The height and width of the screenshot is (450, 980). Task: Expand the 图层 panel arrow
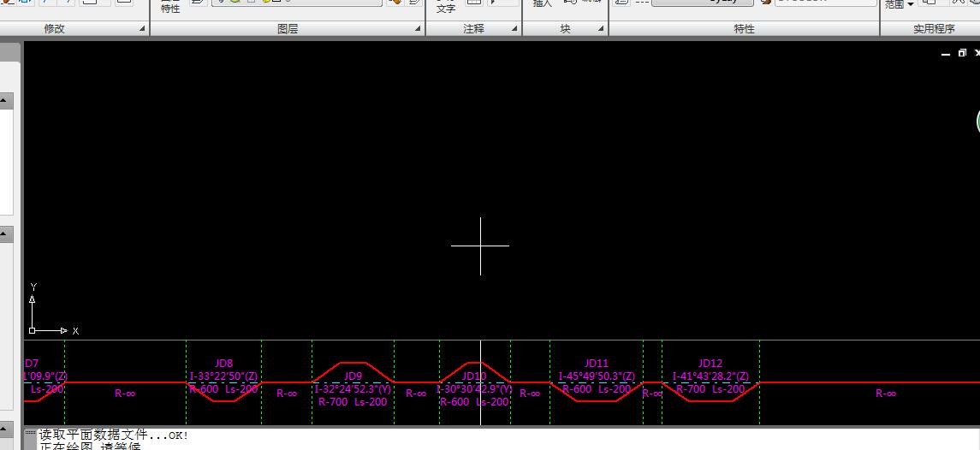[418, 29]
